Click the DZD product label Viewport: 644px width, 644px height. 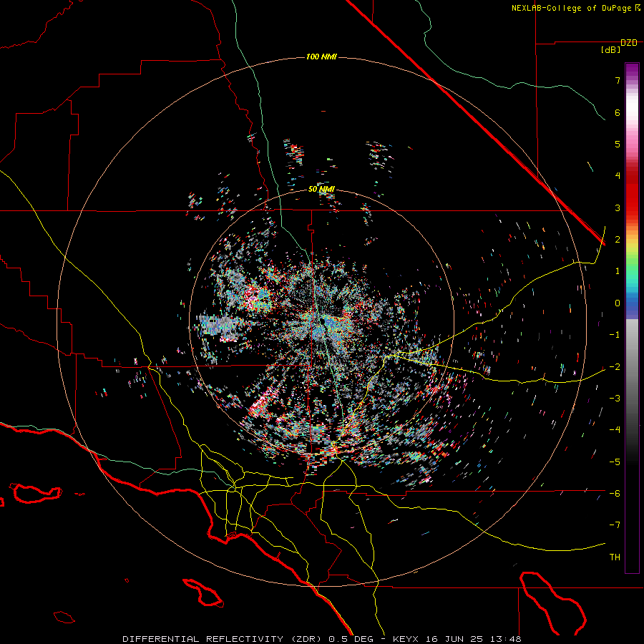pyautogui.click(x=629, y=43)
